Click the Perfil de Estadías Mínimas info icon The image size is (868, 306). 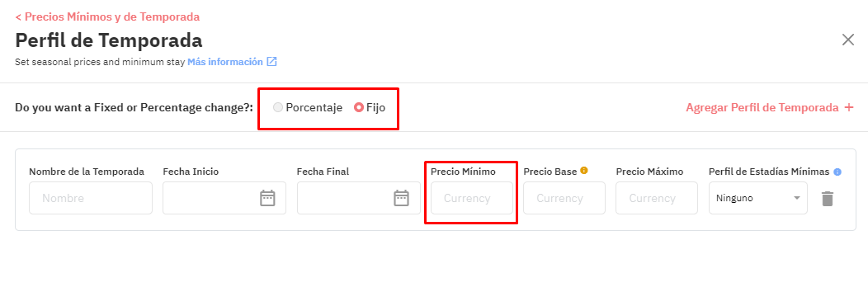click(x=837, y=172)
